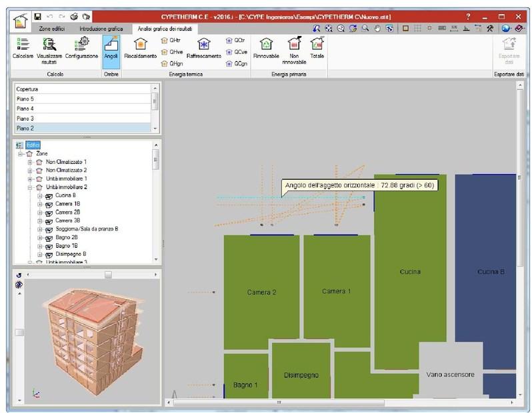Select the Raffrescamento cooling icon
This screenshot has width=532, height=413.
pos(203,48)
